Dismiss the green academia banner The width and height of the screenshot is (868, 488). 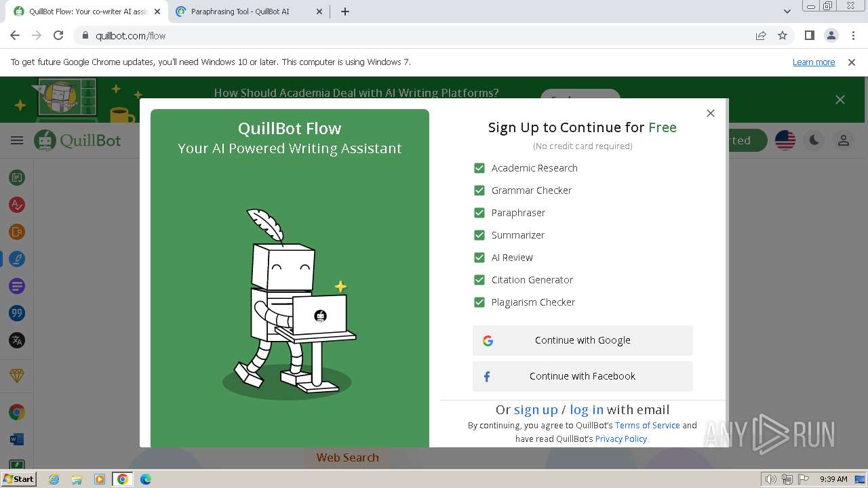point(840,100)
